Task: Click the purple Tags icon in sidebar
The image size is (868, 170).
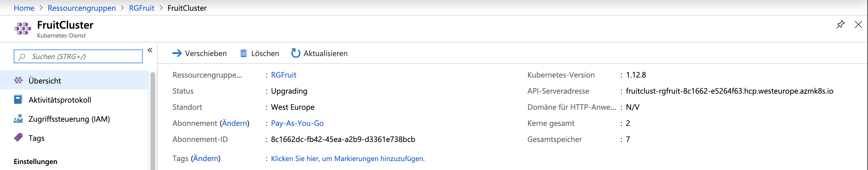Action: [18, 138]
